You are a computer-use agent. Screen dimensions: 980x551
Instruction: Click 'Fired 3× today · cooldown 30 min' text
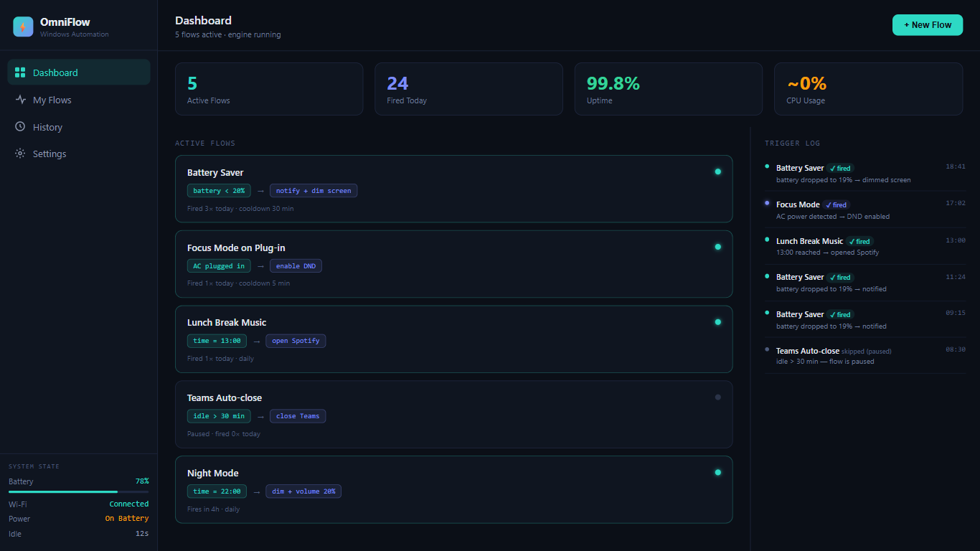coord(240,209)
